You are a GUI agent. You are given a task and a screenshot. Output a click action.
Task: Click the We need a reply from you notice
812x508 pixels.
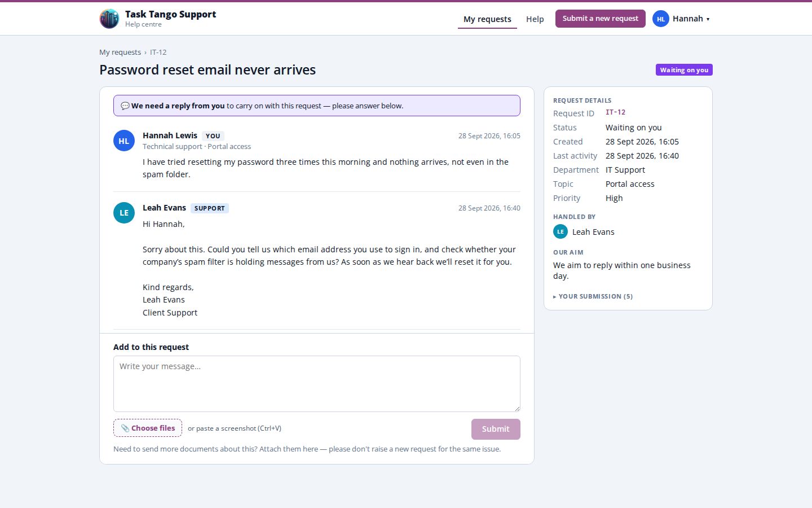click(x=317, y=106)
